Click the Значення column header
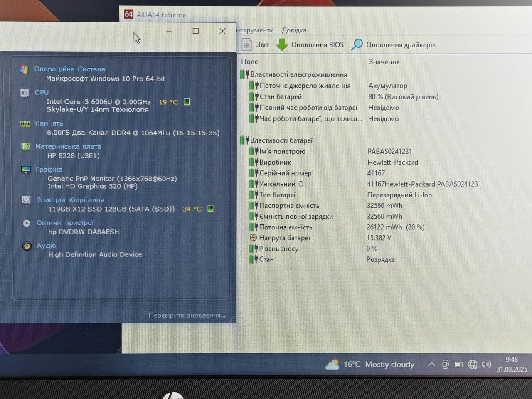Viewport: 532px width, 399px height. tap(384, 62)
